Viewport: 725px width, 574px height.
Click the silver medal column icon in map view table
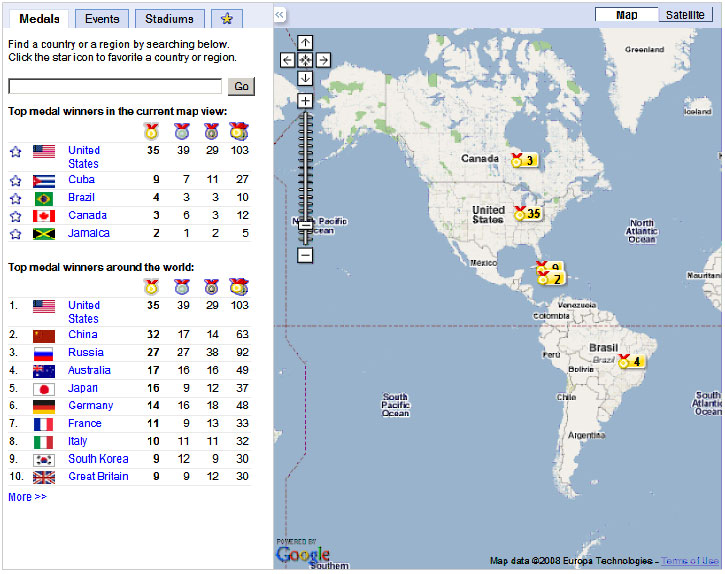click(x=182, y=132)
